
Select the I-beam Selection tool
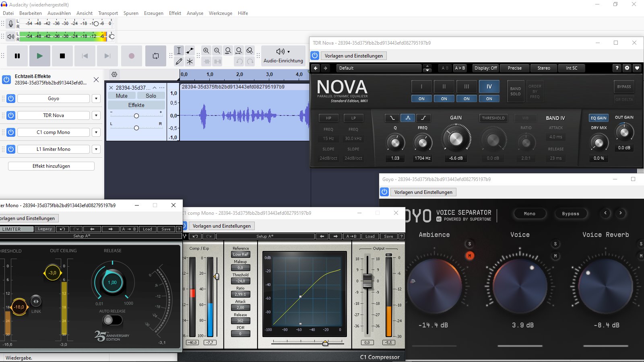pos(179,51)
